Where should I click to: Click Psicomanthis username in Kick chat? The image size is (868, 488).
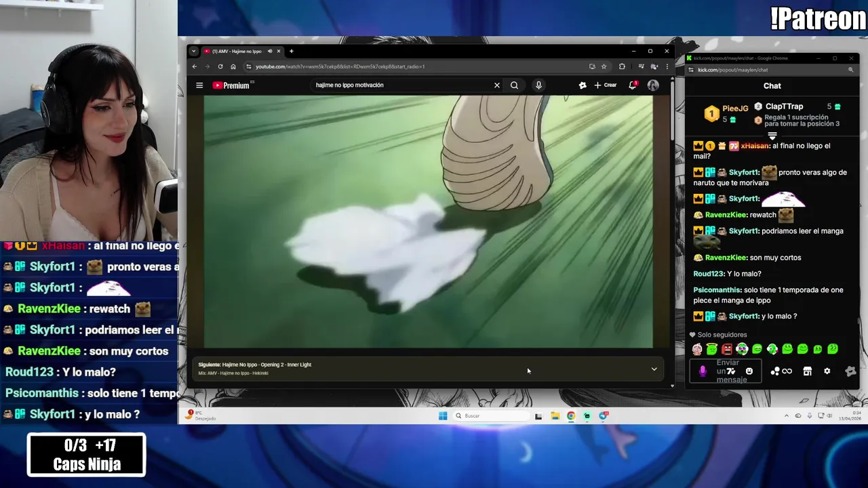tap(717, 290)
